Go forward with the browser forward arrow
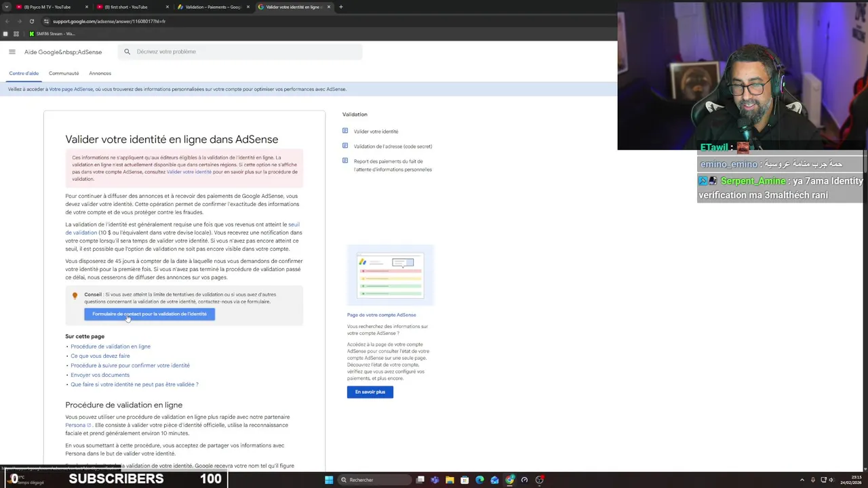The height and width of the screenshot is (488, 868). click(x=19, y=21)
